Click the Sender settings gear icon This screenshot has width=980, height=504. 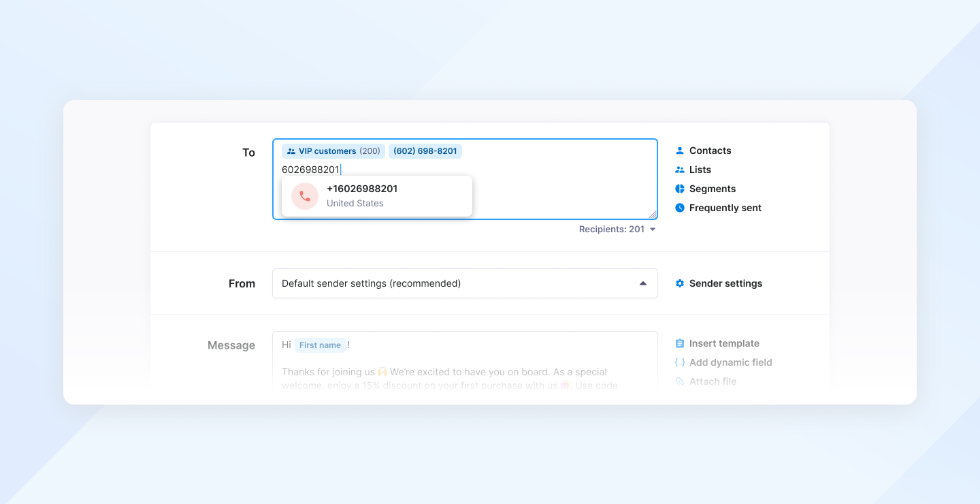pos(679,283)
